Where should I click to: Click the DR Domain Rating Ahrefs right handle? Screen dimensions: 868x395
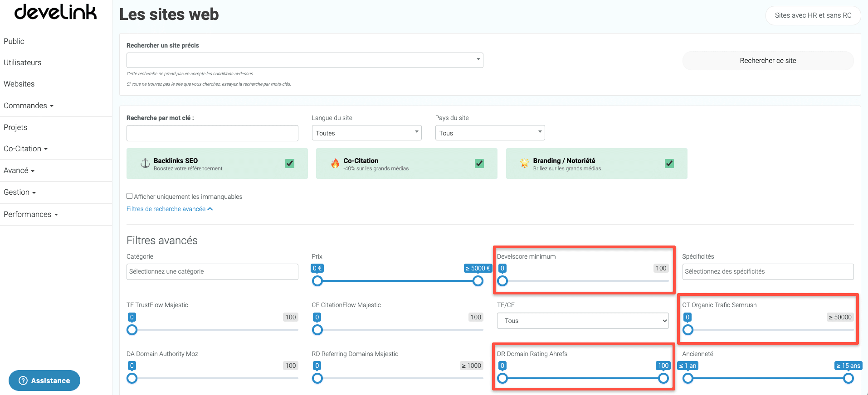663,378
